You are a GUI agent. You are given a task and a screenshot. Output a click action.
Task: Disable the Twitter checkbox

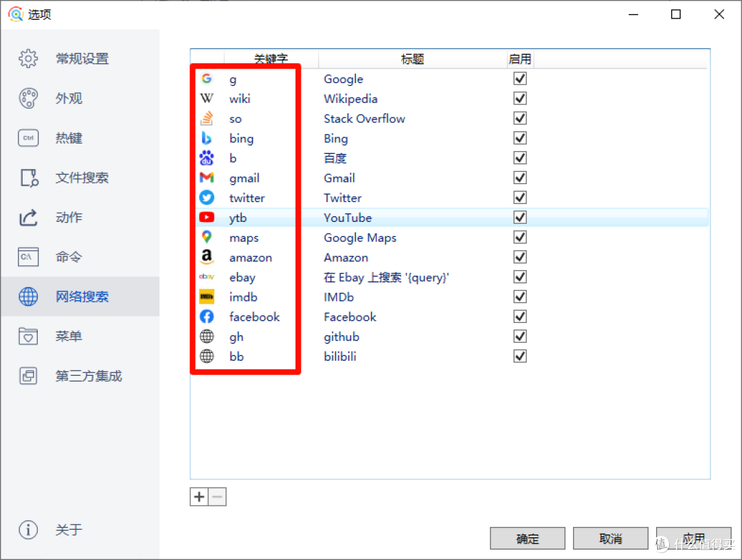[x=520, y=197]
